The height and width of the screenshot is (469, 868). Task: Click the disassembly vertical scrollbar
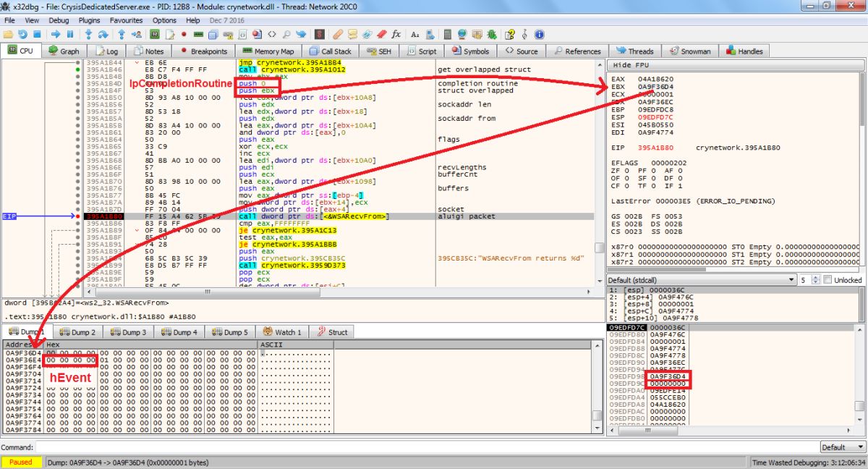point(599,174)
